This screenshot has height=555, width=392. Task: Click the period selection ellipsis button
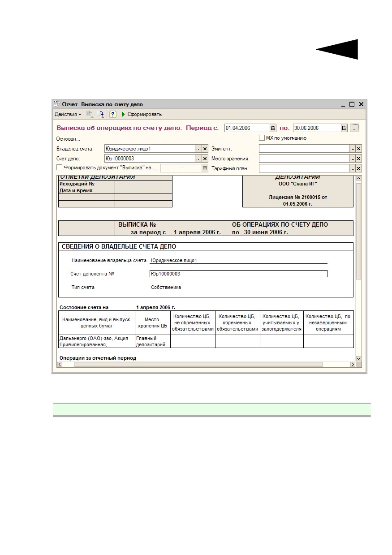355,128
